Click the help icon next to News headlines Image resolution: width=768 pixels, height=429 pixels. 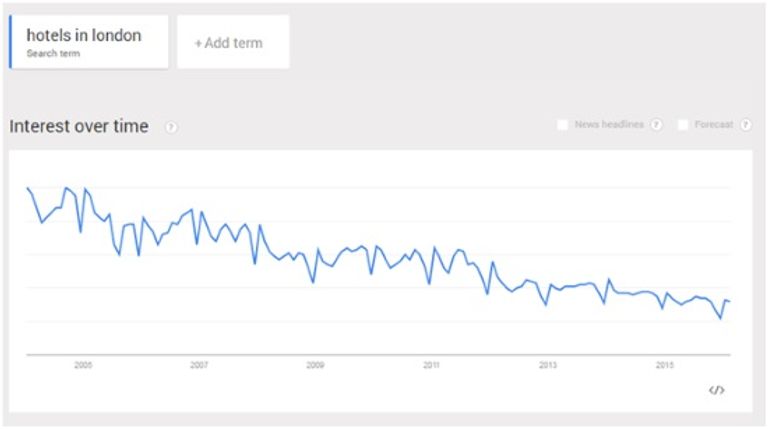(656, 124)
